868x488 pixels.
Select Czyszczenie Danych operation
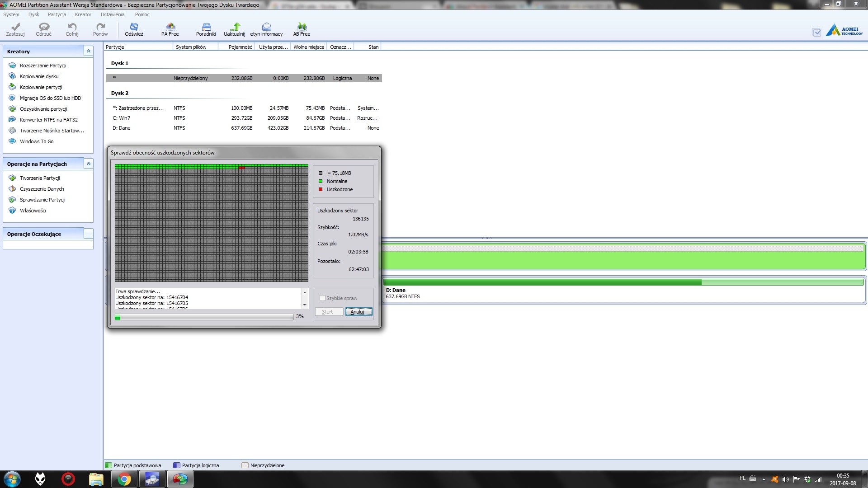point(42,189)
